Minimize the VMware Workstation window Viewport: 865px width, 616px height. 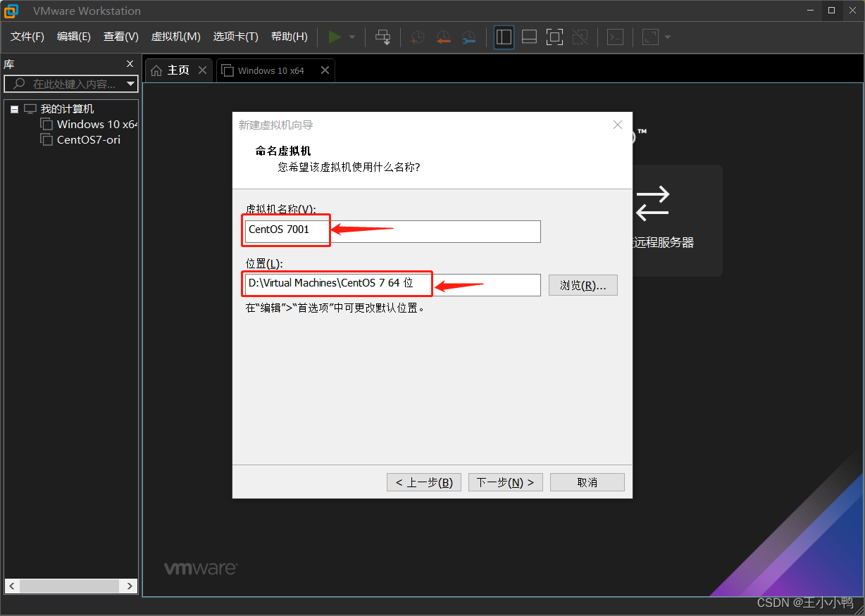(x=811, y=10)
